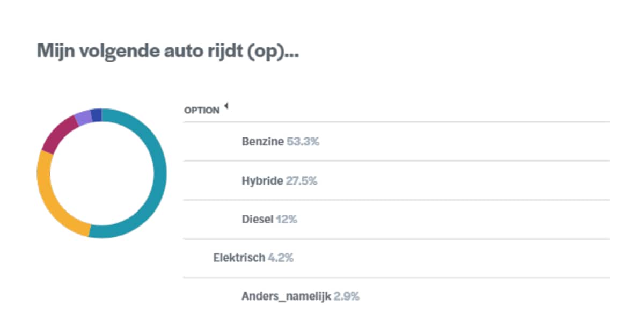Select the Benzine option label
The image size is (644, 335).
coord(263,142)
